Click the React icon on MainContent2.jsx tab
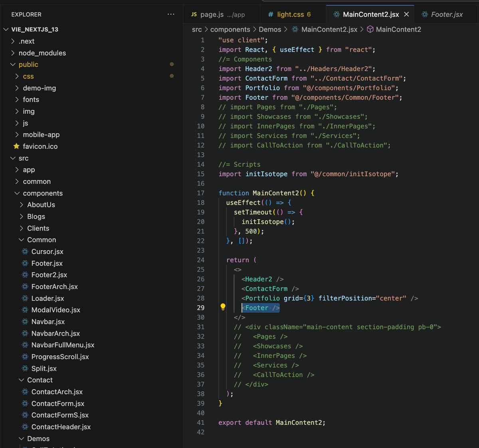The image size is (479, 448). click(x=336, y=14)
